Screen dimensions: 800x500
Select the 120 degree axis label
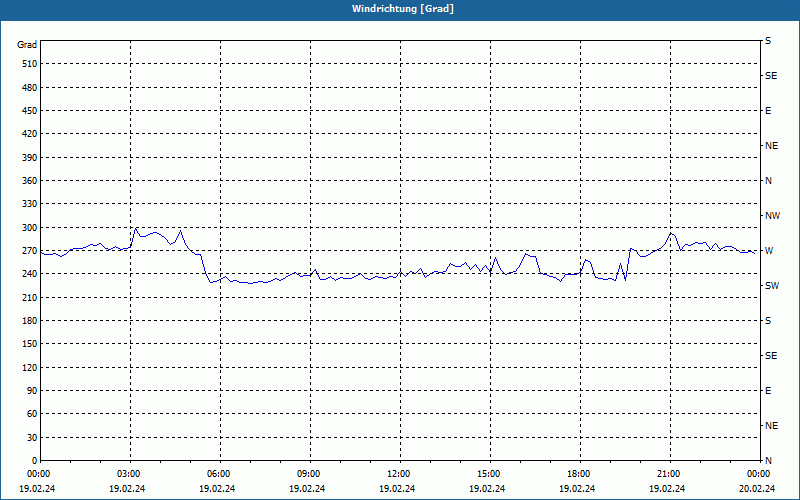29,367
